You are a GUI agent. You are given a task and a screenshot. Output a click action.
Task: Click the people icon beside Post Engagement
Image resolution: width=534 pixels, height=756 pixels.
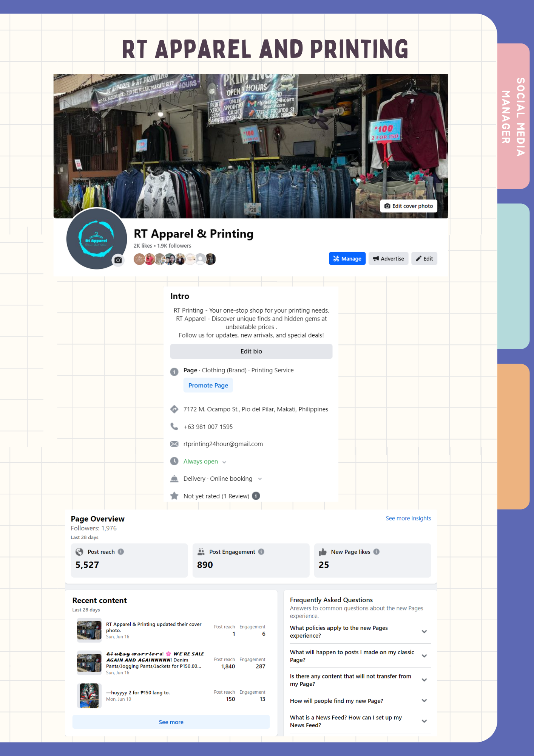tap(201, 552)
